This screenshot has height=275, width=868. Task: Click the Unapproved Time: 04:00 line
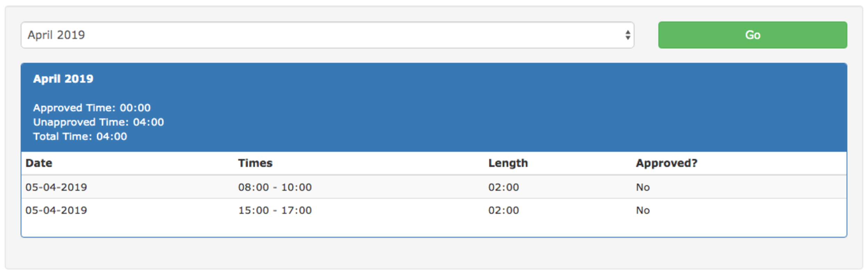[99, 122]
